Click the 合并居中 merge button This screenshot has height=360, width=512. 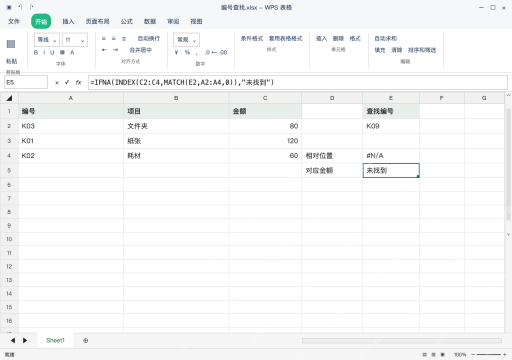pyautogui.click(x=141, y=50)
